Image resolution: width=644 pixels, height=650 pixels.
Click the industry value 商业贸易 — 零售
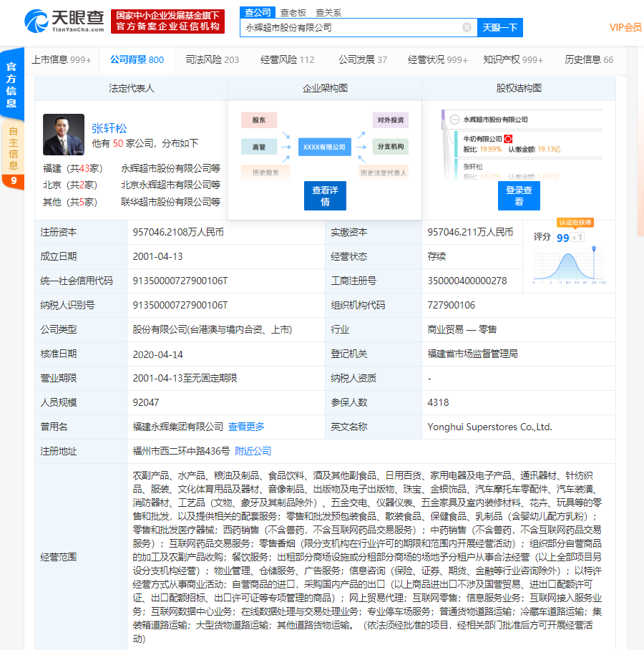click(x=462, y=329)
